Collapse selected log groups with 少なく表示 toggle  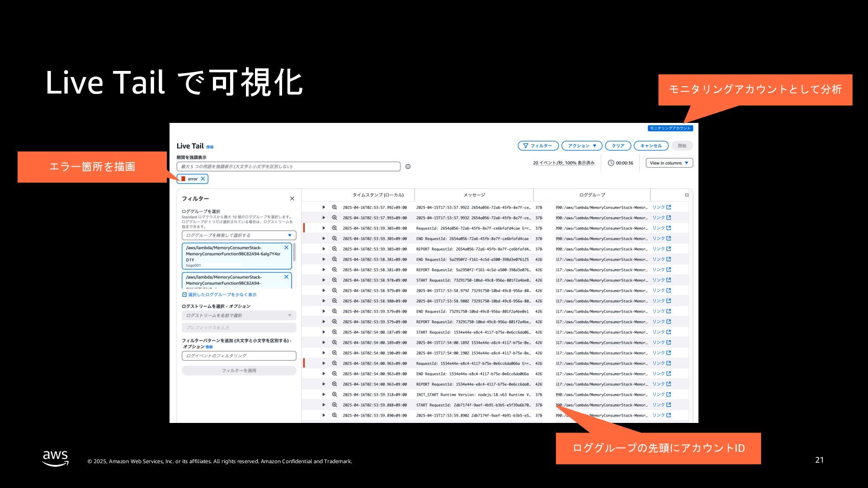[x=219, y=295]
